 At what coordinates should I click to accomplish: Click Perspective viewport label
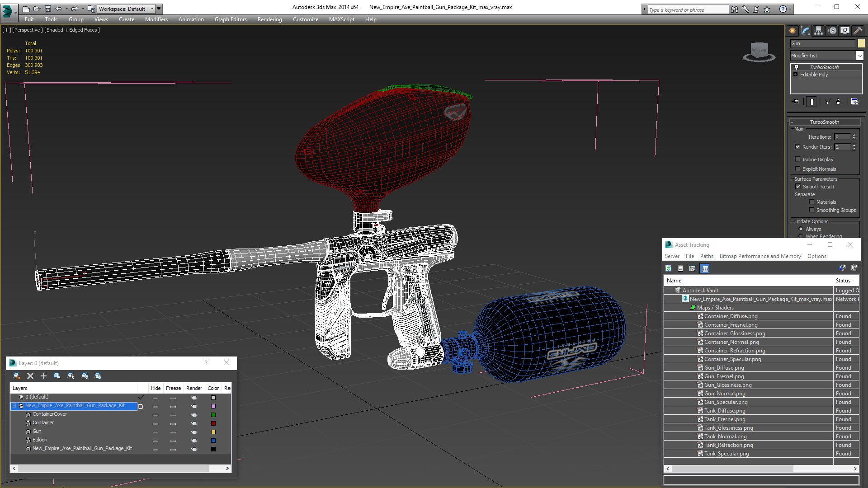coord(27,30)
